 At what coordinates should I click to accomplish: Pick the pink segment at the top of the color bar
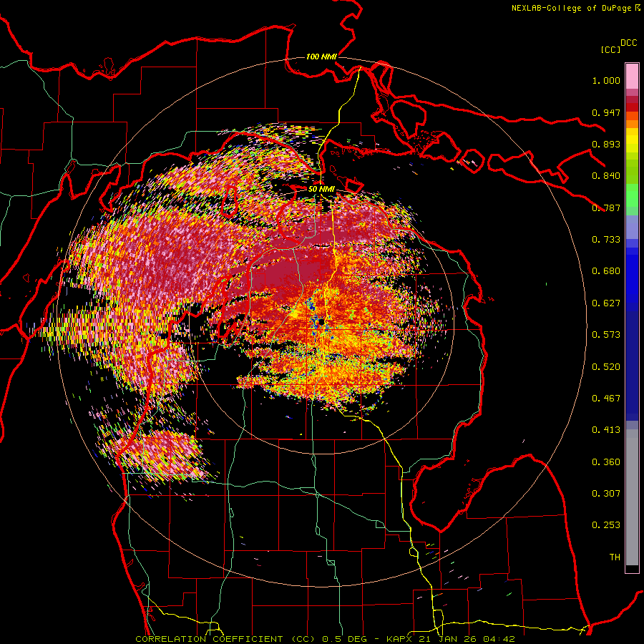tap(632, 76)
